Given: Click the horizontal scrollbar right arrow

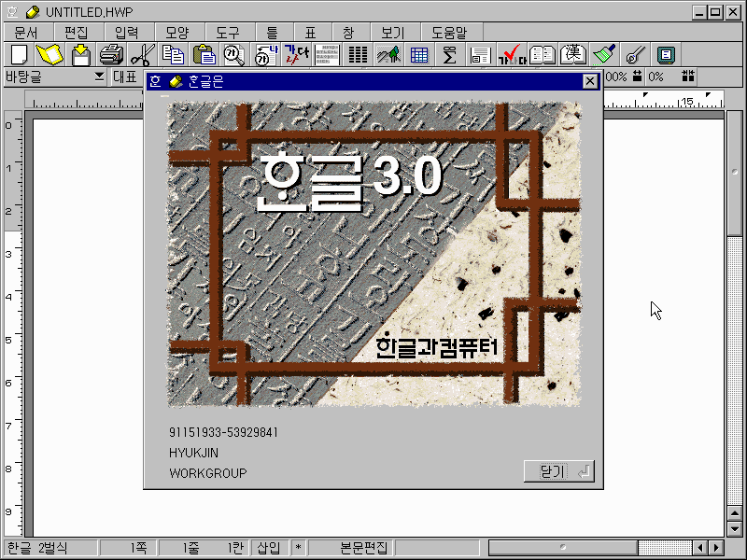Looking at the screenshot, I should pyautogui.click(x=716, y=548).
